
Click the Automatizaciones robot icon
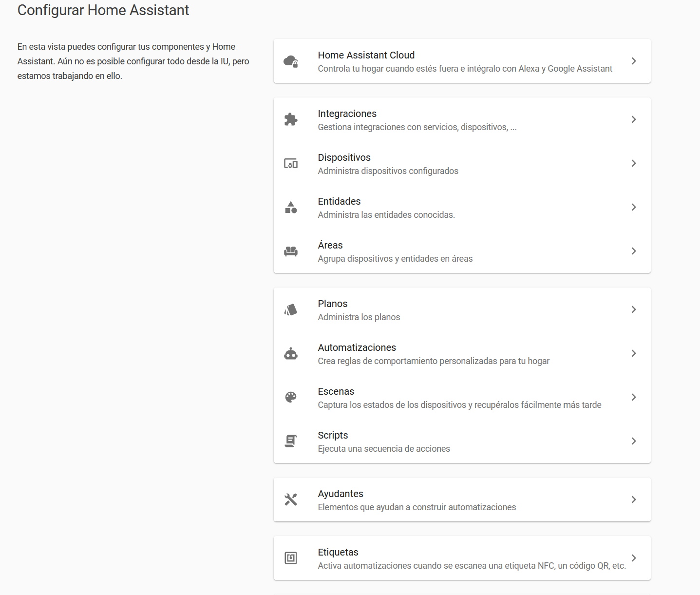(291, 353)
